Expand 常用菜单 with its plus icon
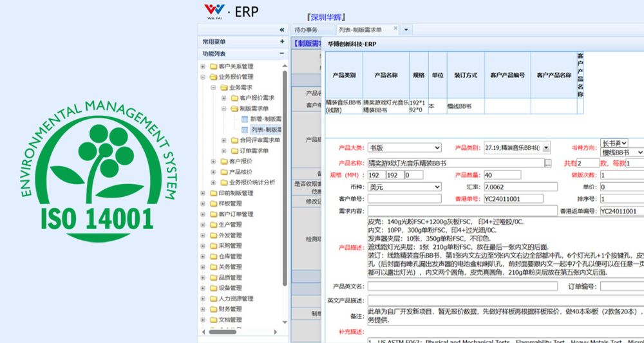The height and width of the screenshot is (343, 644). point(282,41)
